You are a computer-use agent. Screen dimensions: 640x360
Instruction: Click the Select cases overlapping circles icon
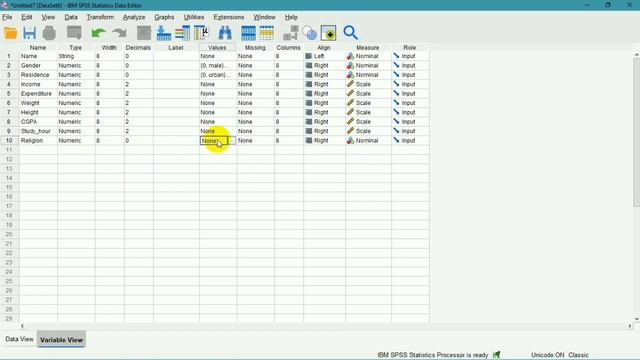(x=310, y=33)
